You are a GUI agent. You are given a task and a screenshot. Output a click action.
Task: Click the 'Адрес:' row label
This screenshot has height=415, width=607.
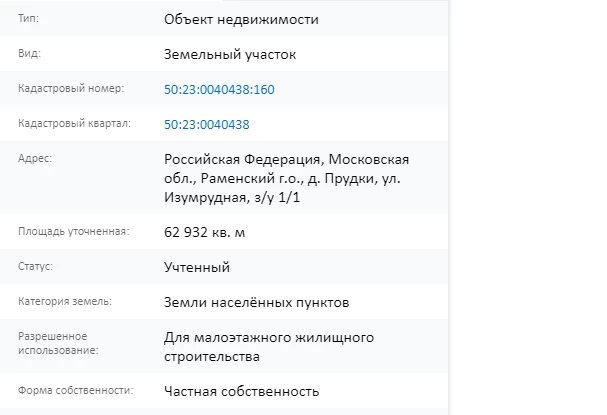point(35,159)
